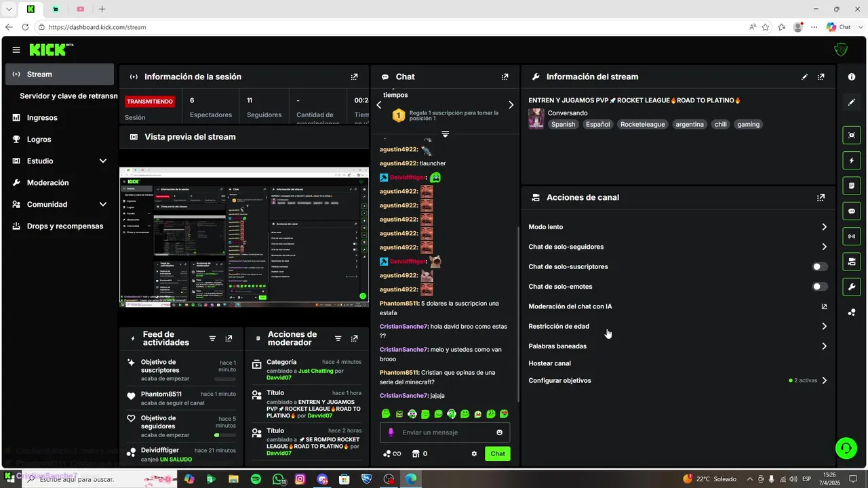Click Hostear canal action
This screenshot has width=868, height=488.
(x=549, y=363)
